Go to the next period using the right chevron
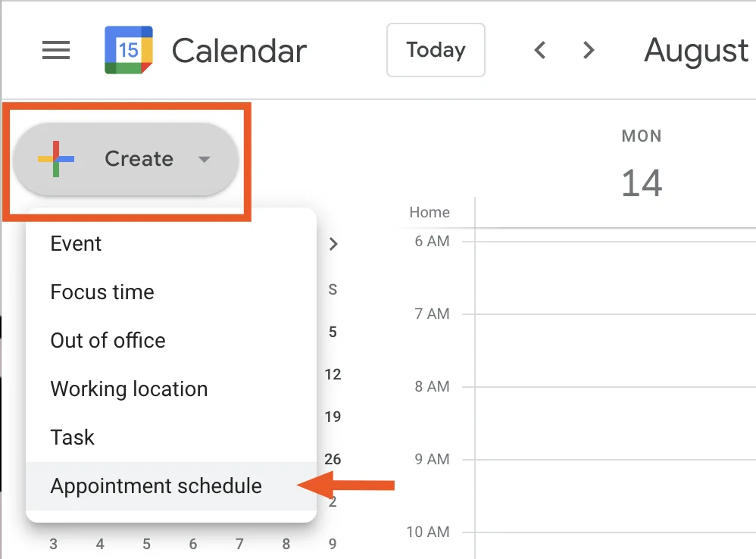Image resolution: width=756 pixels, height=559 pixels. 589,50
